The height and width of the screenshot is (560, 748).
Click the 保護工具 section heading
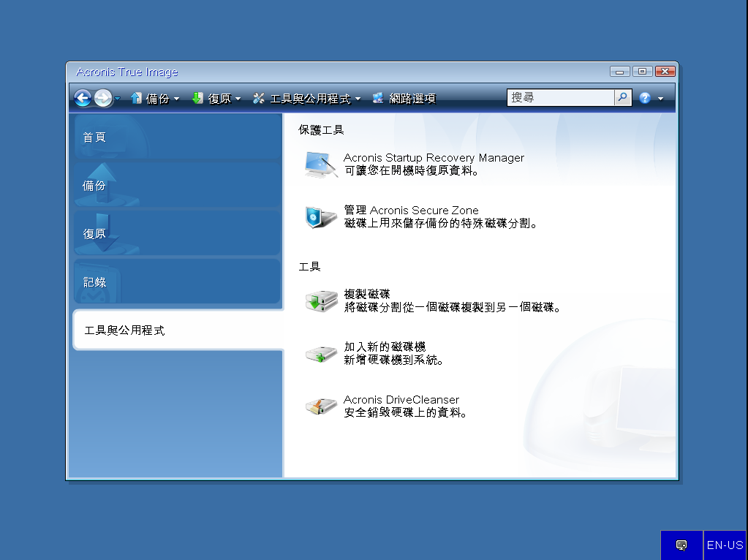coord(321,130)
